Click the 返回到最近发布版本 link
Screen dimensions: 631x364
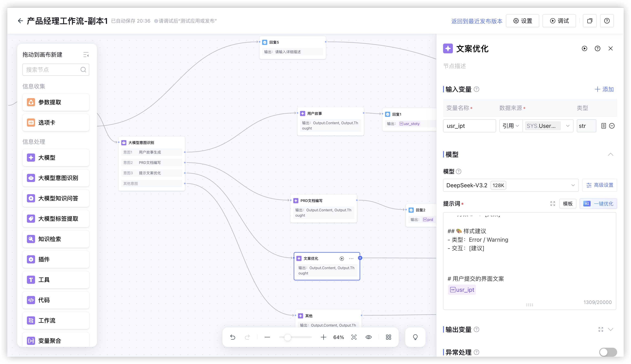[477, 21]
